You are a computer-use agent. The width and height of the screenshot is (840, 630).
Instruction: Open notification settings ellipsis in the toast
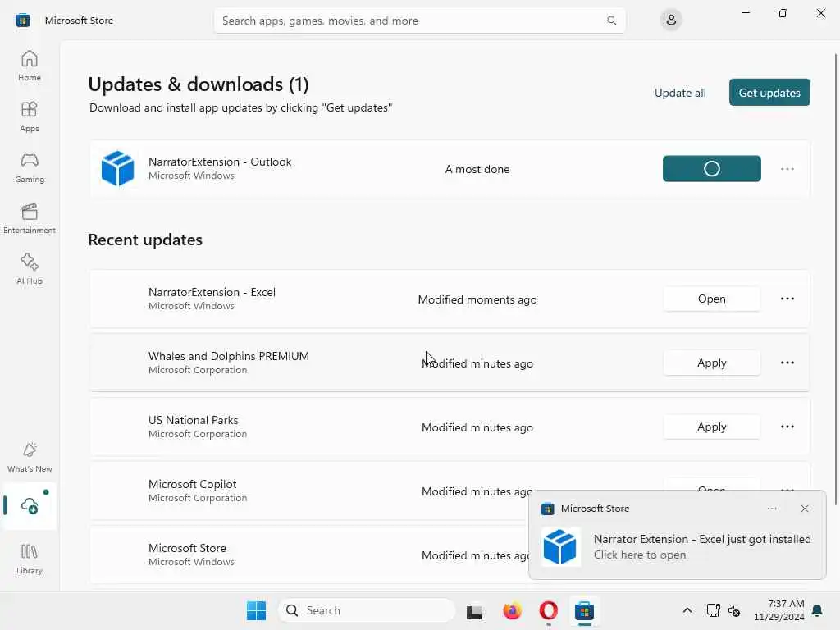tap(772, 509)
